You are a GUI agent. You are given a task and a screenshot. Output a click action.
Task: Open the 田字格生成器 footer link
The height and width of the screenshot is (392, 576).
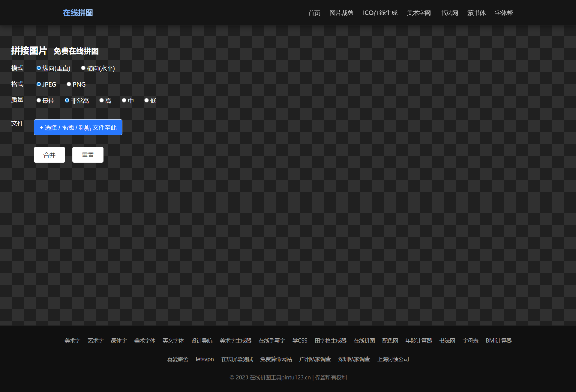[330, 341]
